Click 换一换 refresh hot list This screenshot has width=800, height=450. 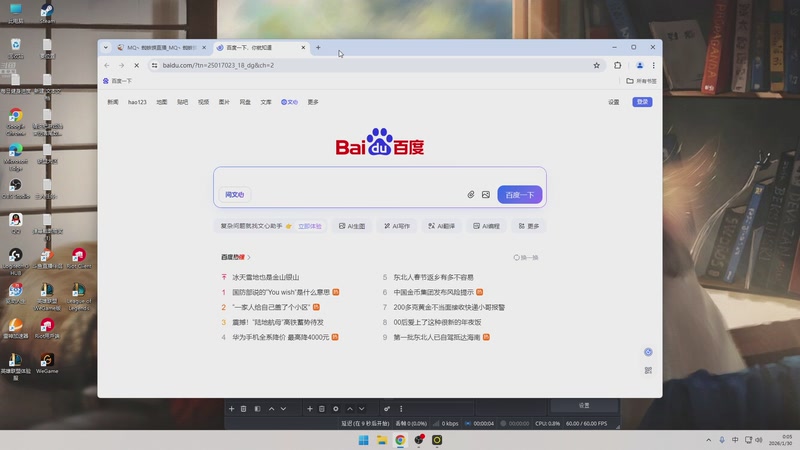tap(526, 258)
